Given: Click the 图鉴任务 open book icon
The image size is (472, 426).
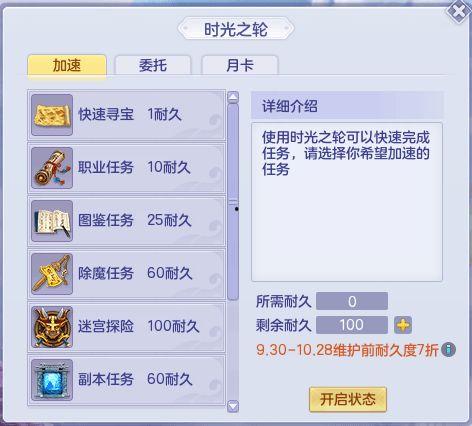Looking at the screenshot, I should pyautogui.click(x=52, y=221).
